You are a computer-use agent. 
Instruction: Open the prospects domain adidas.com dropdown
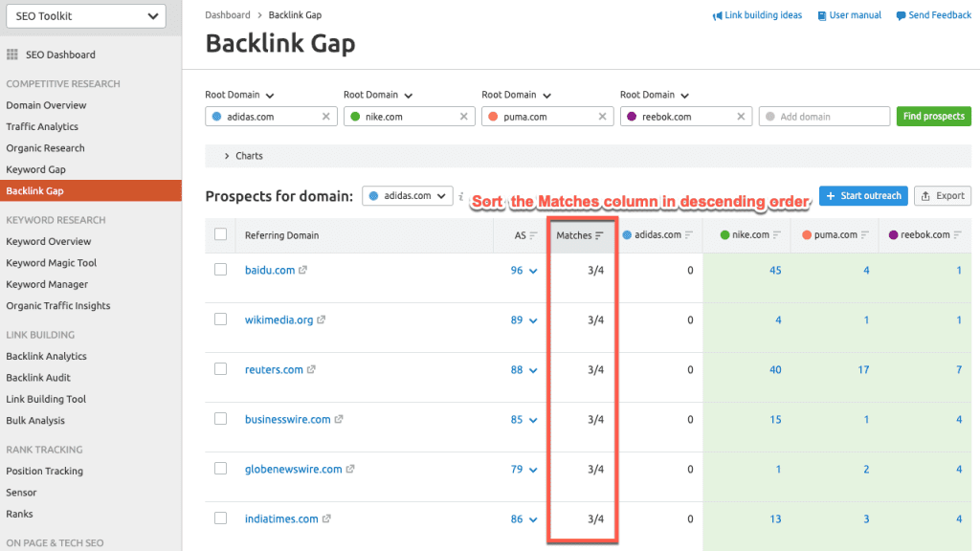coord(407,196)
